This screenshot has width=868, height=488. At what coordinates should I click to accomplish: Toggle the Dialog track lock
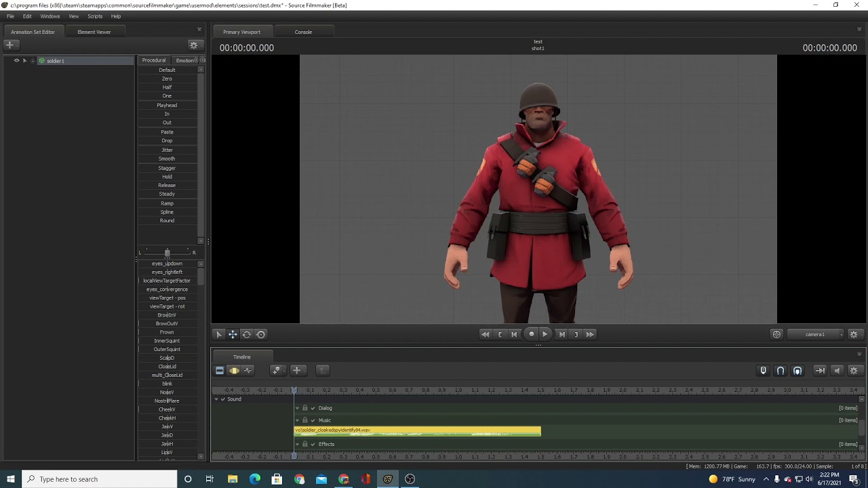pyautogui.click(x=304, y=408)
